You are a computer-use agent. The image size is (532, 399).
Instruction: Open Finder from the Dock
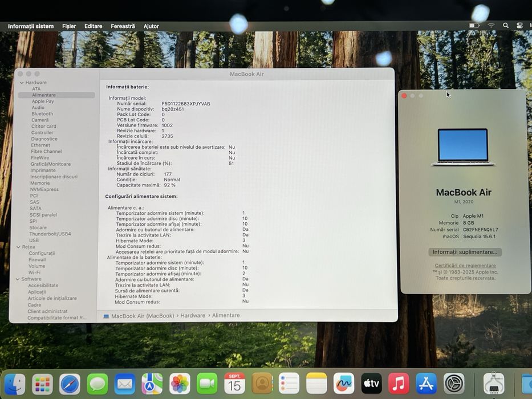pos(15,384)
